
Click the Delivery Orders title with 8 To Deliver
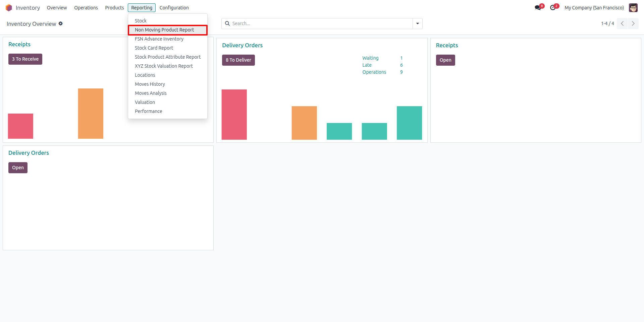click(242, 45)
